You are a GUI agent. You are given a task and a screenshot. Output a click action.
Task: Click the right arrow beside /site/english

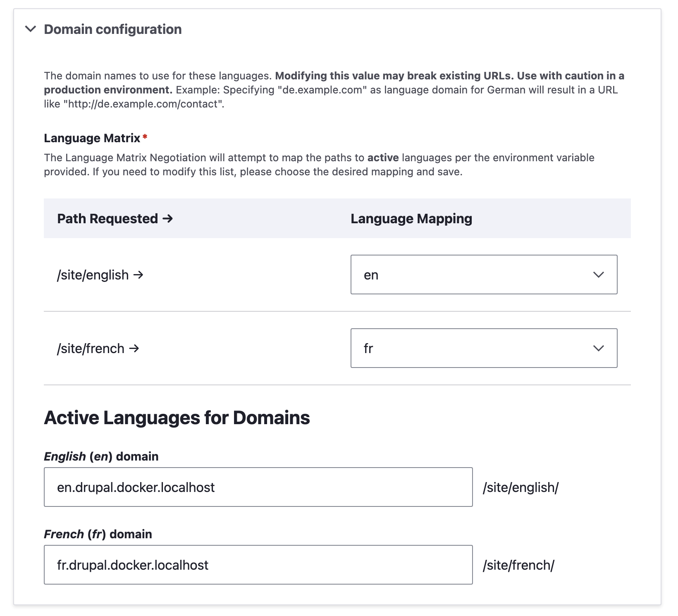[x=139, y=275]
